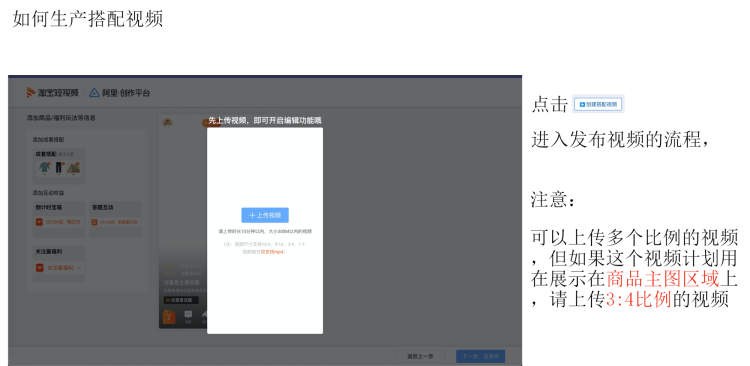
Task: Click the 关注赢福利 card title
Action: click(x=49, y=252)
